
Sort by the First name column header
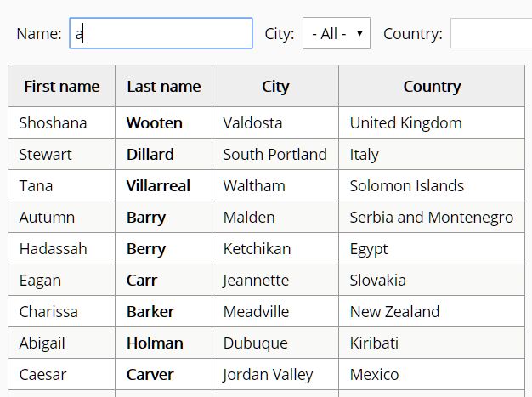pos(62,86)
